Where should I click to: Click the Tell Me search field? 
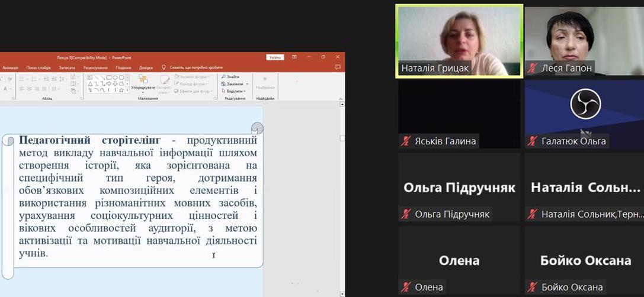coord(196,67)
